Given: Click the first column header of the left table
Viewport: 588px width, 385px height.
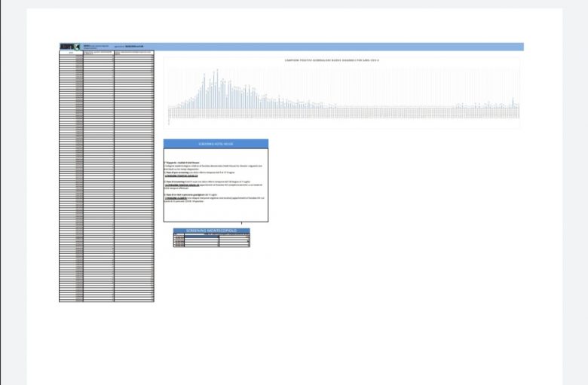Looking at the screenshot, I should 72,53.
